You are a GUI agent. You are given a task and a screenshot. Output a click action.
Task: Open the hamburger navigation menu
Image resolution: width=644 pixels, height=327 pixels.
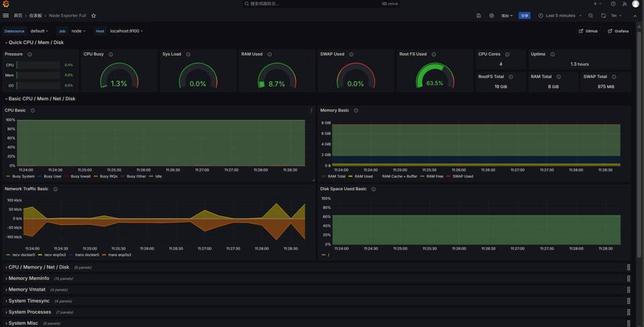pos(6,15)
